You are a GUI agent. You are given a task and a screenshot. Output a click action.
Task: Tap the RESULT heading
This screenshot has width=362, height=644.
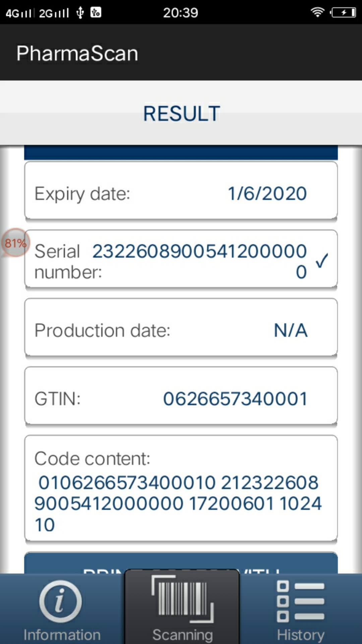(x=181, y=113)
